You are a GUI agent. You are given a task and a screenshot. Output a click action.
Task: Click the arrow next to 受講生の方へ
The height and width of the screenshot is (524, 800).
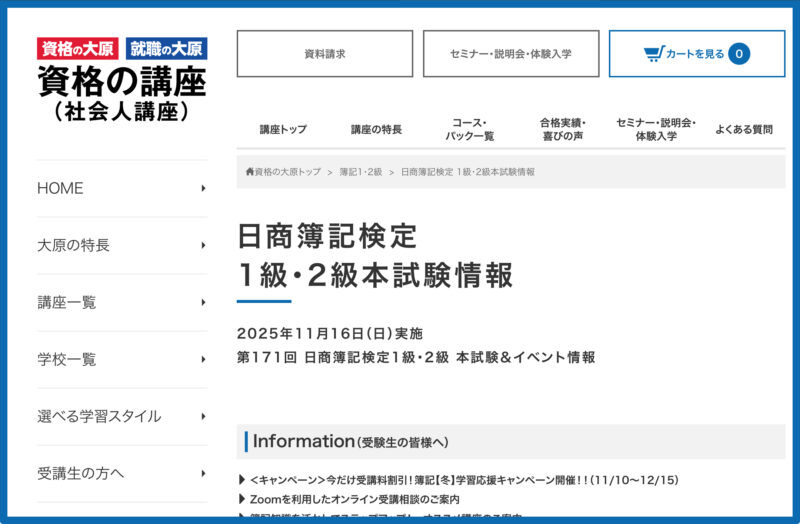(x=203, y=473)
